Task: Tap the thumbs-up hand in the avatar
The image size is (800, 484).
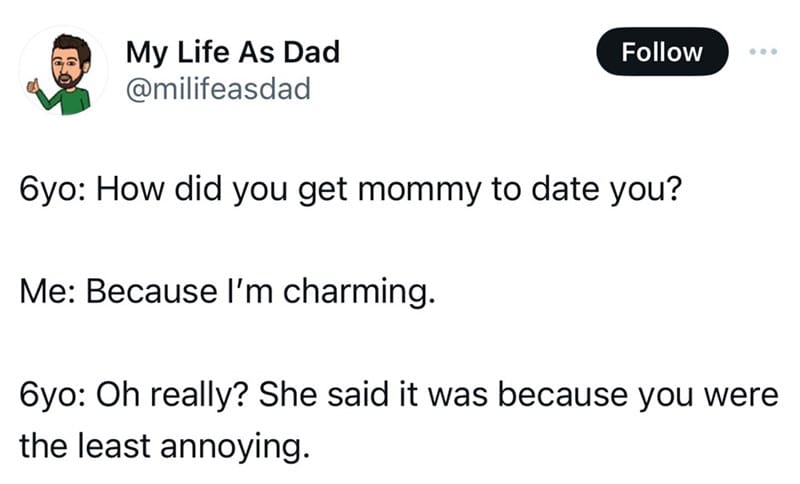Action: click(33, 85)
